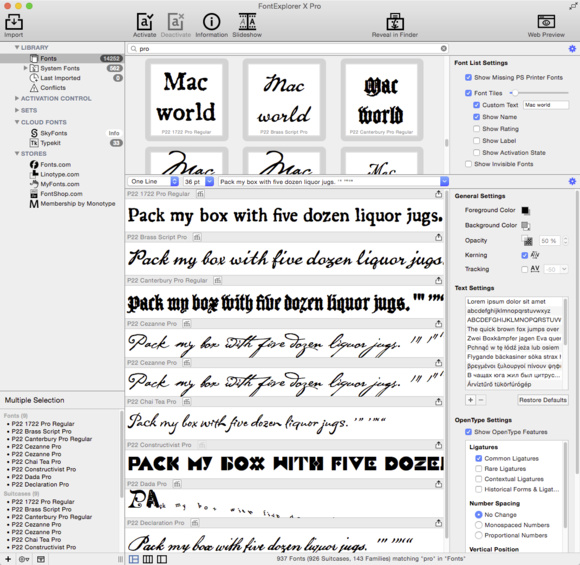Screen dimensions: 580x565
Task: Click ffi features icon next to P22 Canterbury Pro Regular
Action: 218,280
